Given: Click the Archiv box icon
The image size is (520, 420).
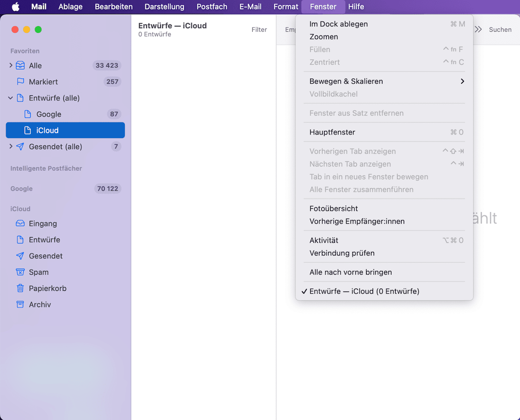Looking at the screenshot, I should point(20,305).
